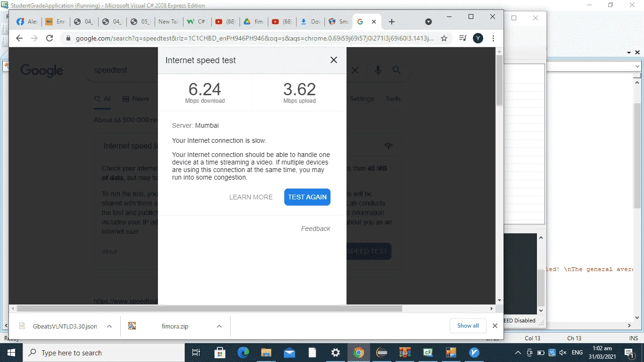The width and height of the screenshot is (644, 362).
Task: Click the Site information padlock icon
Action: coord(68,38)
